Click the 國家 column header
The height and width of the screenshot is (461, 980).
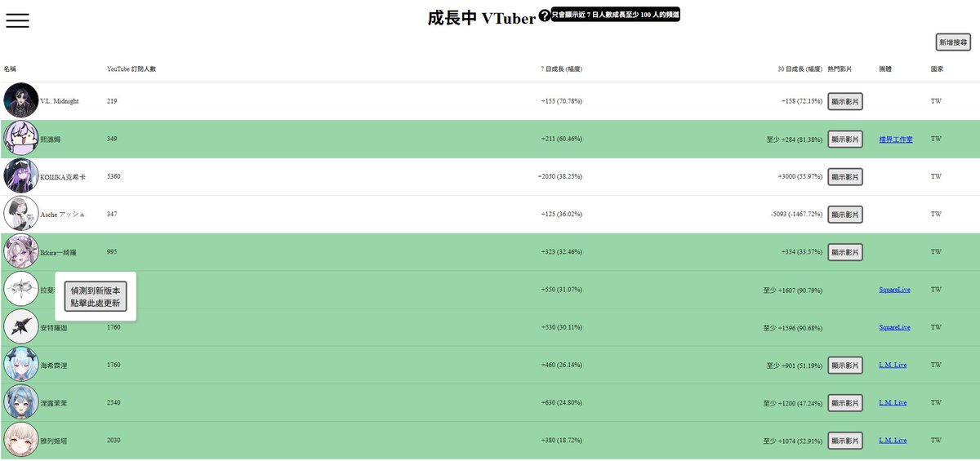pyautogui.click(x=937, y=69)
